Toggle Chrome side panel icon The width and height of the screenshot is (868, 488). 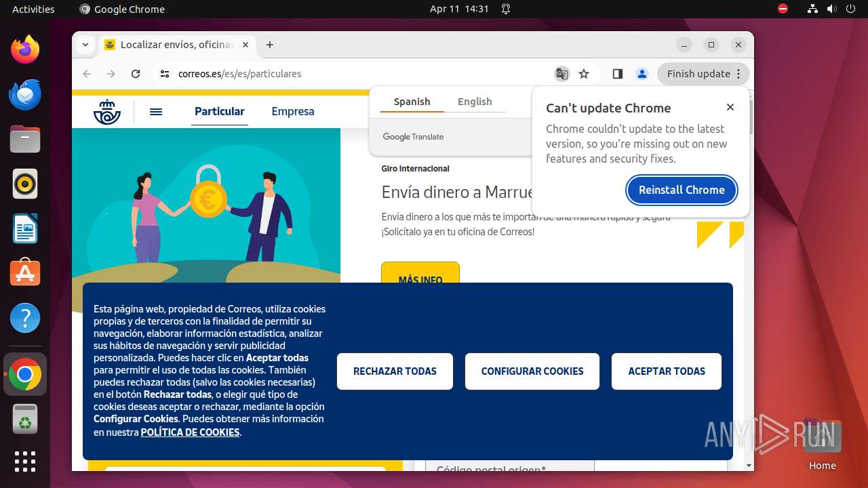point(617,74)
